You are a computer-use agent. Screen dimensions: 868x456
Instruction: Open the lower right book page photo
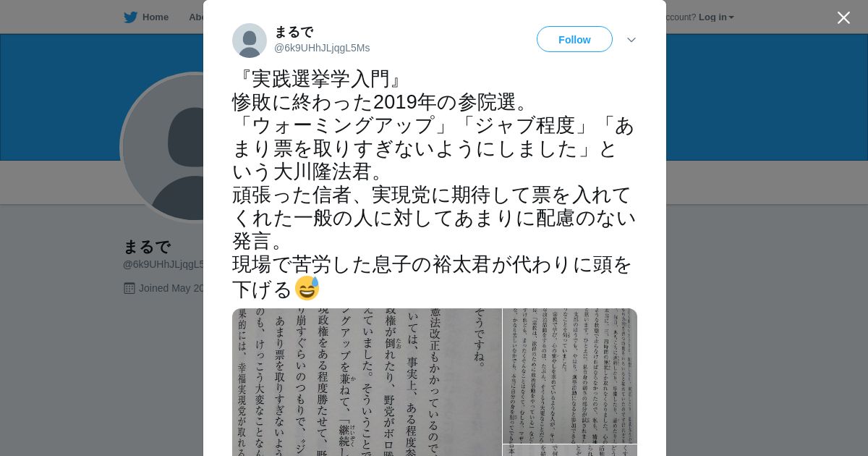[x=570, y=450]
